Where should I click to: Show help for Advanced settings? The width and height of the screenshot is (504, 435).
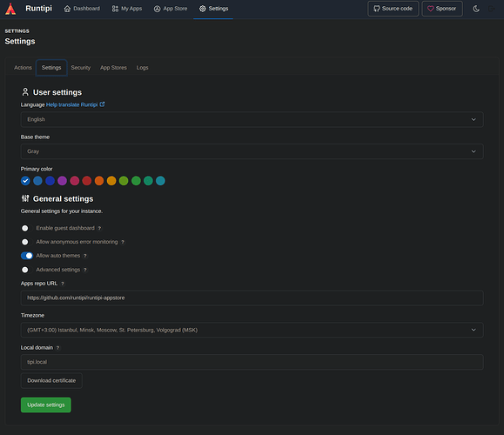coord(85,270)
